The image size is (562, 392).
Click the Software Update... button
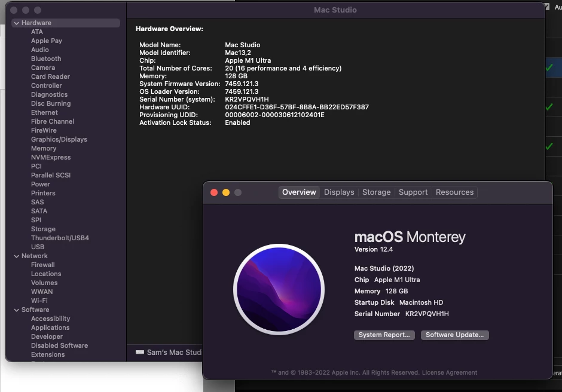point(454,335)
